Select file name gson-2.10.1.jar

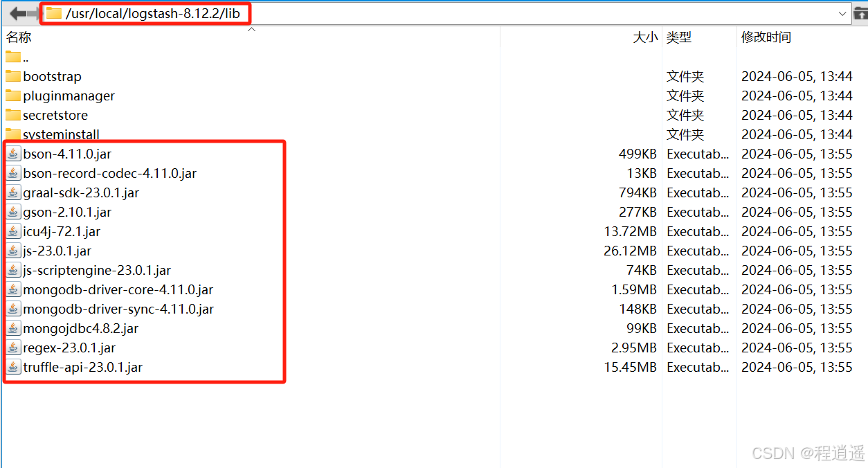[67, 212]
